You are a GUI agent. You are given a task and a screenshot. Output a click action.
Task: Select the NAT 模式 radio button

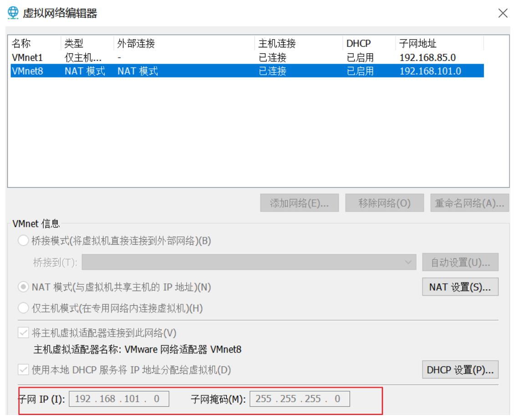(x=23, y=287)
